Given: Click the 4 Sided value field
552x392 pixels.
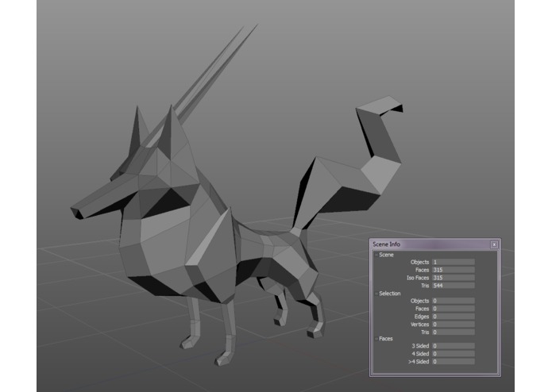Looking at the screenshot, I should coord(453,354).
